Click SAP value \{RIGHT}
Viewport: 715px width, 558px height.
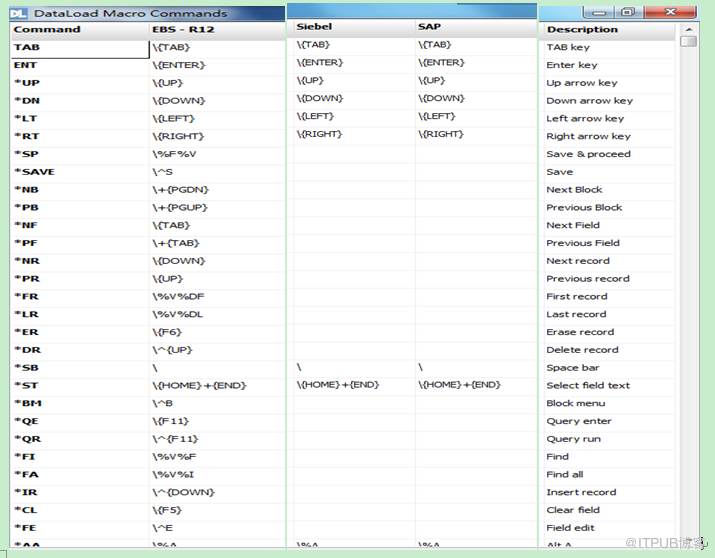pos(441,134)
